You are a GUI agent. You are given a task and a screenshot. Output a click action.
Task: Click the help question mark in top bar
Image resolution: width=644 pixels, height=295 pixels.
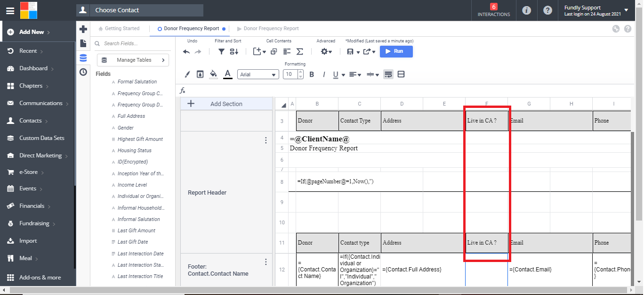click(x=547, y=10)
